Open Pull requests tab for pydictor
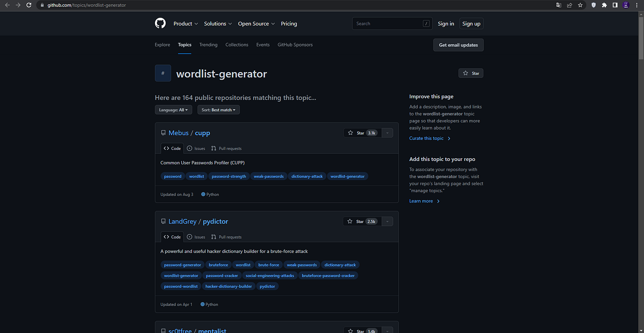This screenshot has width=644, height=333. 226,237
